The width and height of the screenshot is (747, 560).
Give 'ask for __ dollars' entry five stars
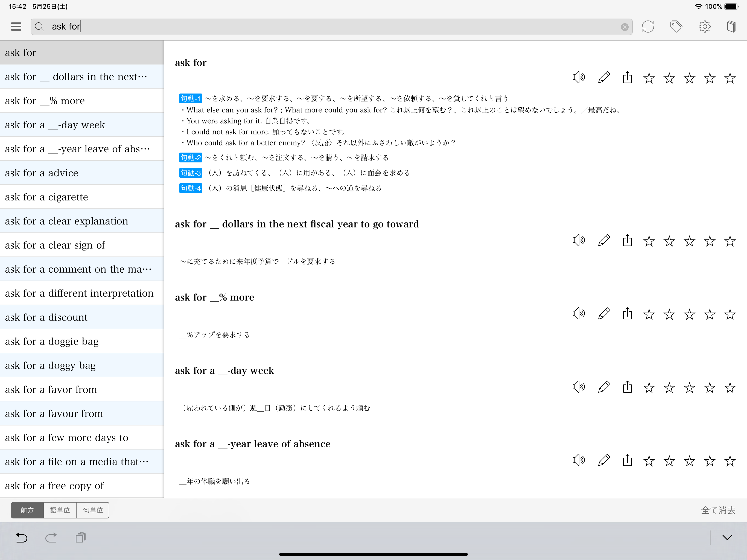[x=730, y=241]
